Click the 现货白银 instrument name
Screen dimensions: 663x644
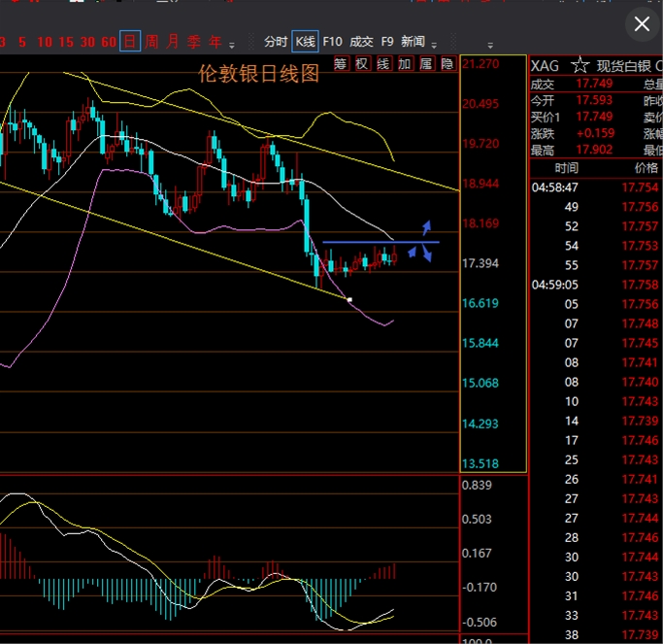point(624,66)
